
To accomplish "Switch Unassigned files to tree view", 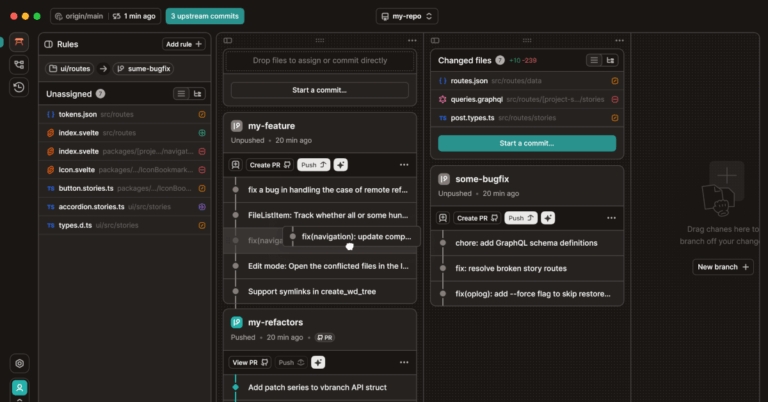I will click(x=197, y=94).
